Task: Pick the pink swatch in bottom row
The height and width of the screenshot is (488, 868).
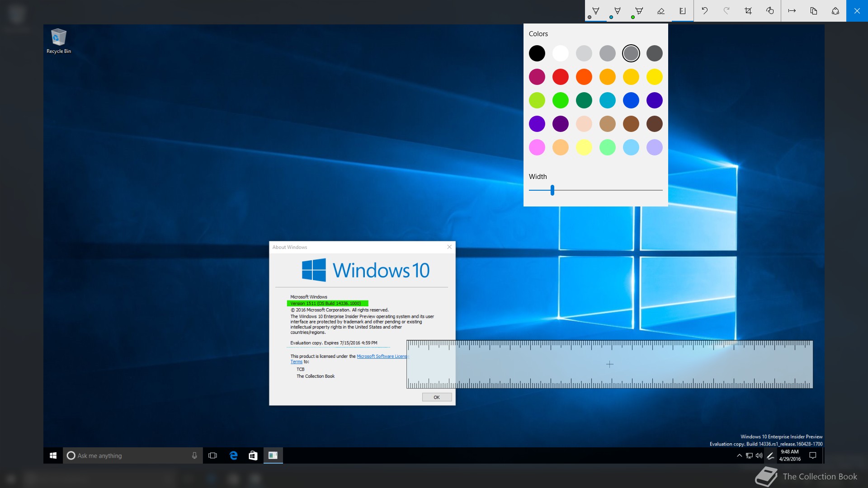Action: (x=537, y=147)
